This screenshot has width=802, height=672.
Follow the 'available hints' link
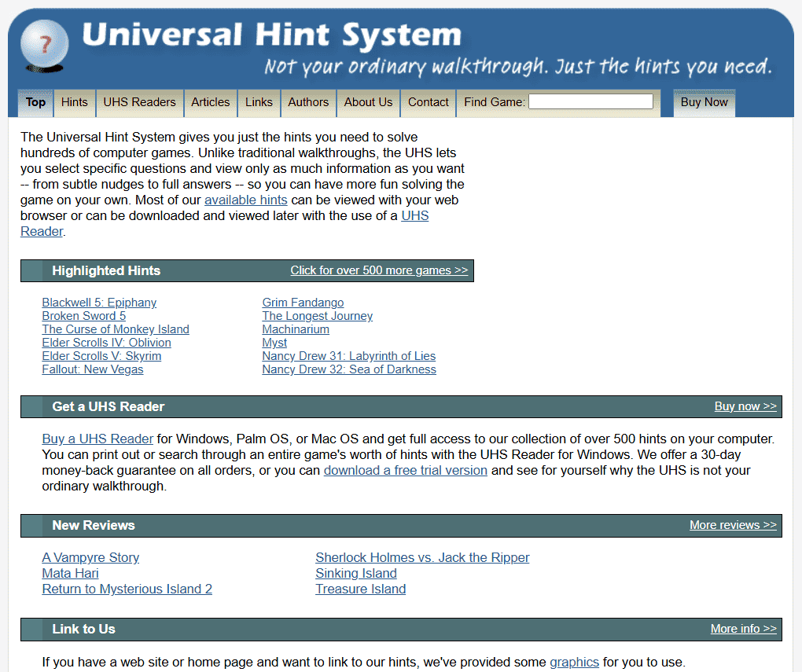pos(245,200)
